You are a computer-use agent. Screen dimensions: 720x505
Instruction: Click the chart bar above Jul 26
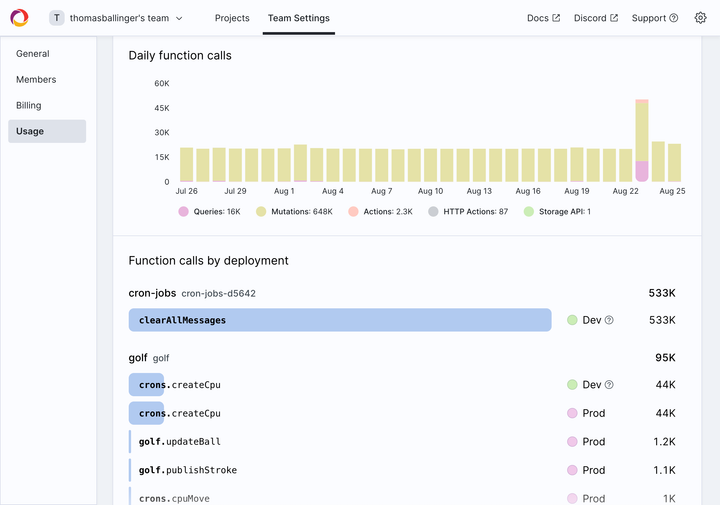click(x=186, y=165)
